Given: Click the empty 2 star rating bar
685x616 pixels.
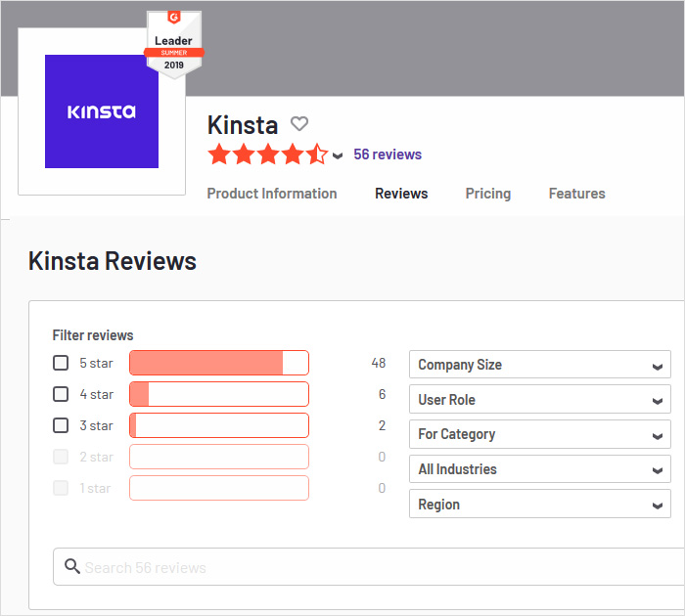Looking at the screenshot, I should [x=219, y=457].
